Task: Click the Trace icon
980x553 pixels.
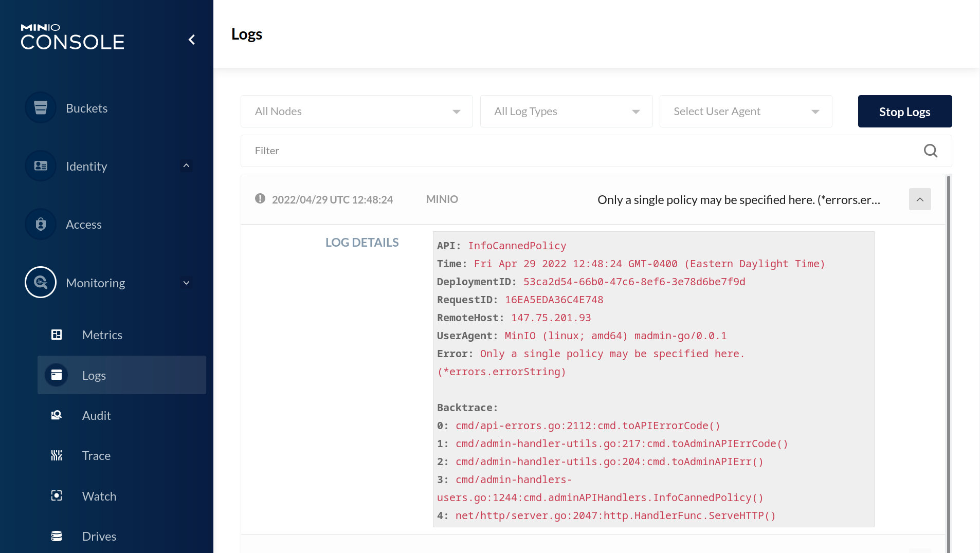Action: (57, 455)
